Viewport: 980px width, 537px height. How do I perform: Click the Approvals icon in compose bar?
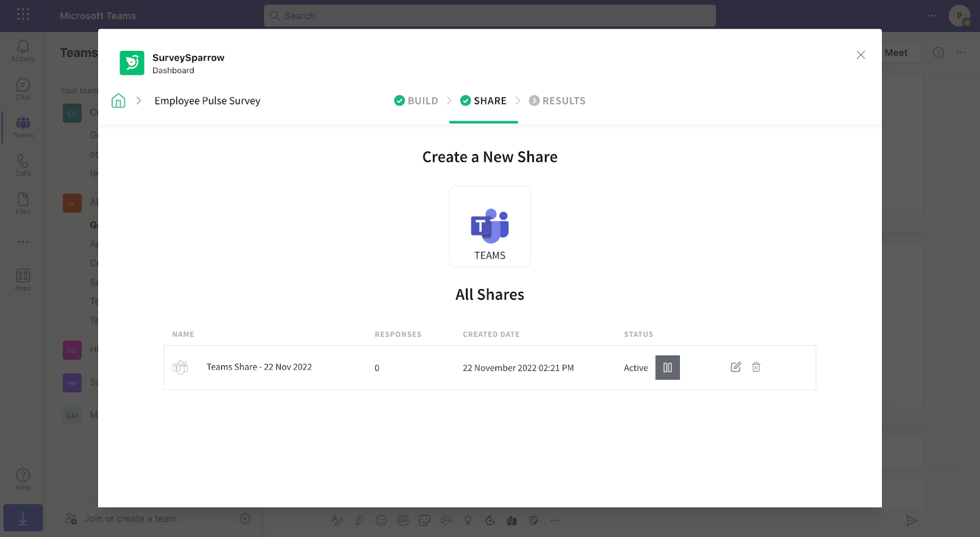coord(490,520)
